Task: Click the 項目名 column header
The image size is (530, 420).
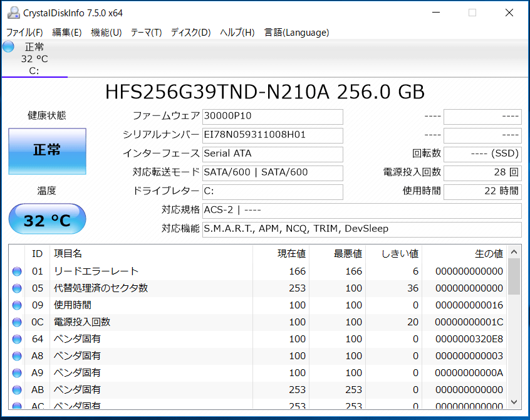Action: pos(151,254)
